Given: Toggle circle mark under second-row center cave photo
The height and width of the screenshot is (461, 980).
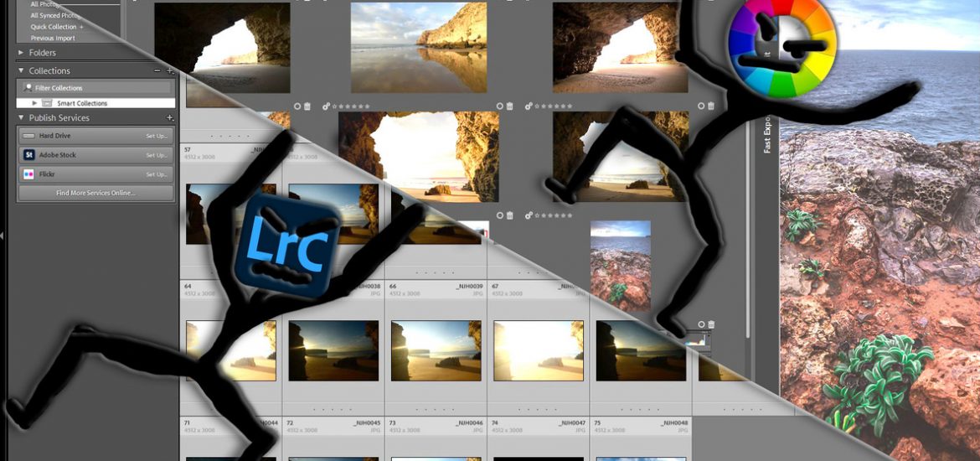Looking at the screenshot, I should click(499, 215).
